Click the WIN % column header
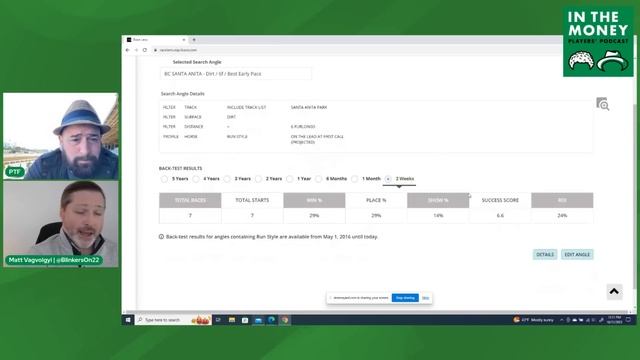This screenshot has width=640, height=360. coord(314,200)
